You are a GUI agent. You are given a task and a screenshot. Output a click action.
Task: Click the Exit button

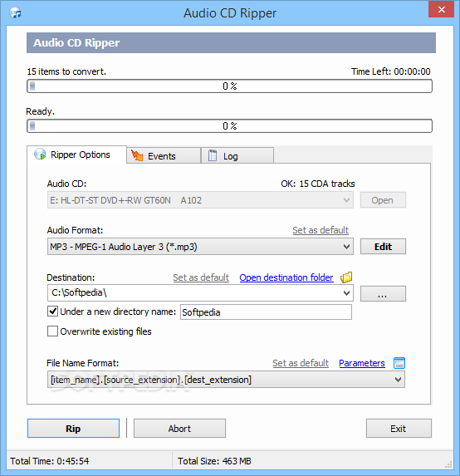pos(399,429)
